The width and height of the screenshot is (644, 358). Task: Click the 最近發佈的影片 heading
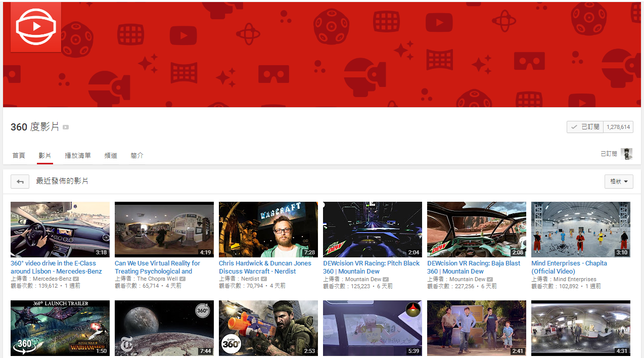point(62,181)
